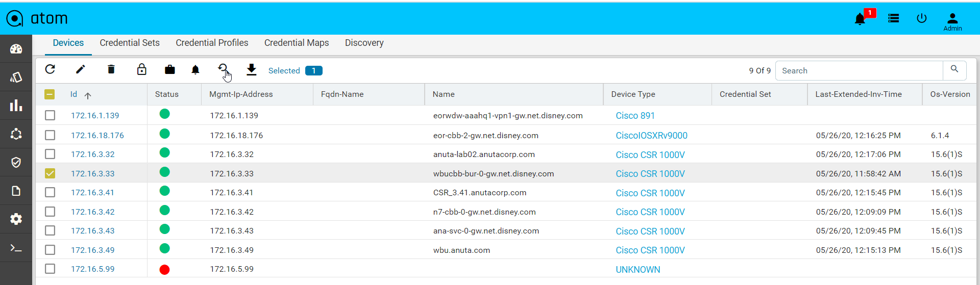This screenshot has height=285, width=980.
Task: Switch to Credential Sets tab
Action: click(x=130, y=43)
